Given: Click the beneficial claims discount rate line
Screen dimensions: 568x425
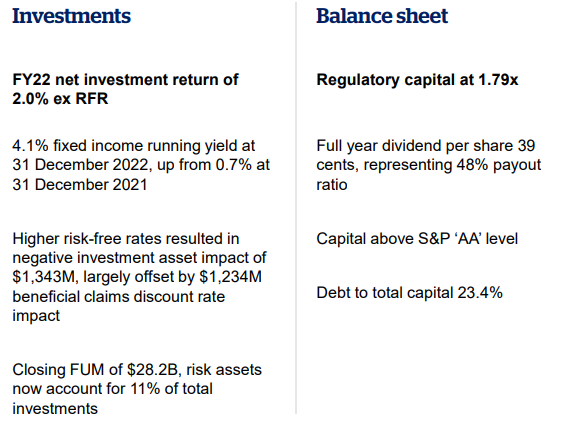Looking at the screenshot, I should pyautogui.click(x=118, y=297).
